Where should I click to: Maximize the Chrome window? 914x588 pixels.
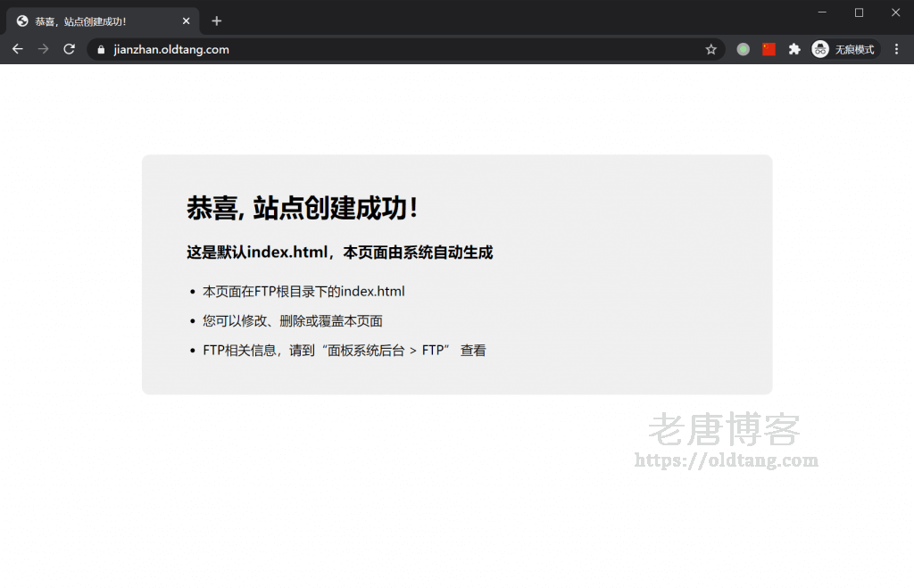(859, 12)
